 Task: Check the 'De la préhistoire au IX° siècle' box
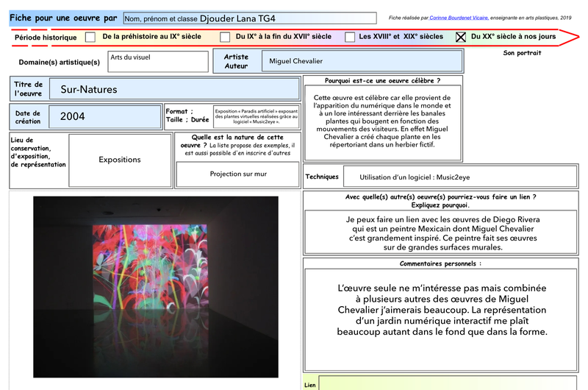tap(90, 37)
